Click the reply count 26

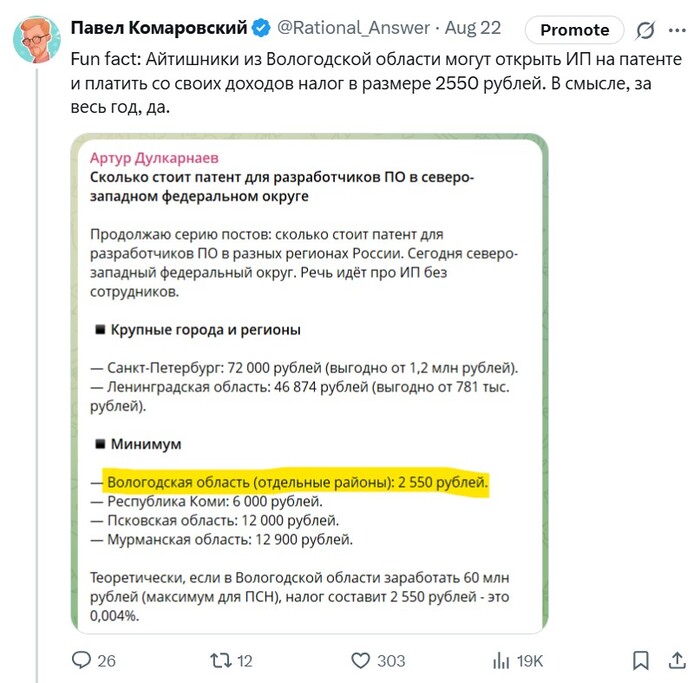[x=106, y=660]
